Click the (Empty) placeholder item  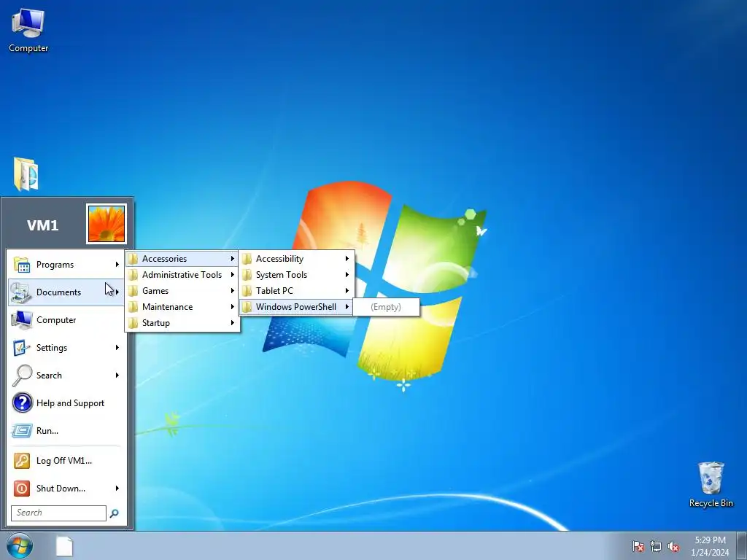tap(387, 307)
